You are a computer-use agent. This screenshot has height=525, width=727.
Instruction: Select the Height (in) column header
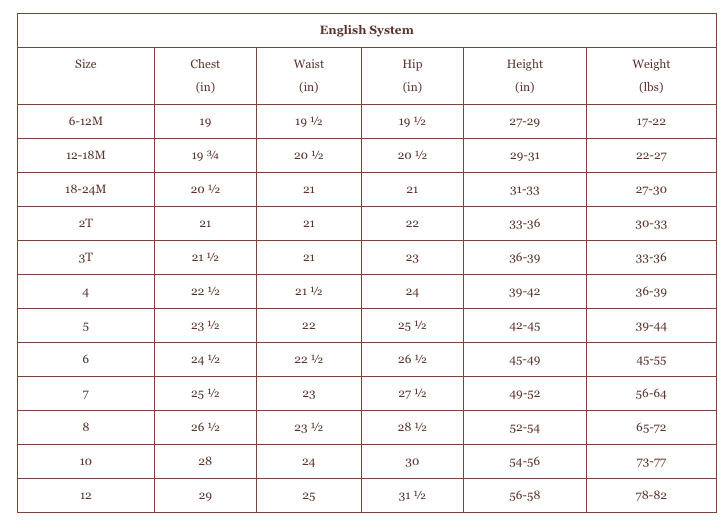point(524,75)
